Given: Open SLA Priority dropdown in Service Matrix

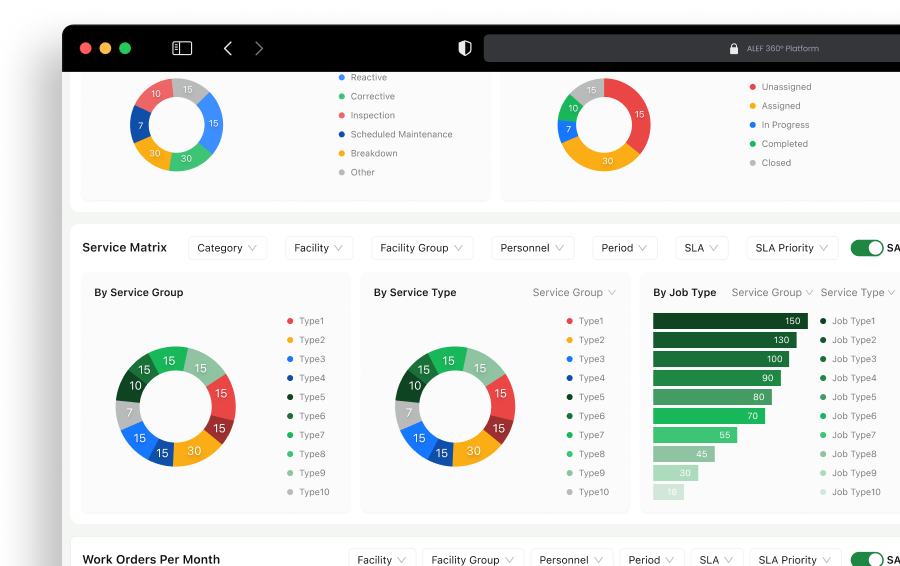Looking at the screenshot, I should (792, 248).
